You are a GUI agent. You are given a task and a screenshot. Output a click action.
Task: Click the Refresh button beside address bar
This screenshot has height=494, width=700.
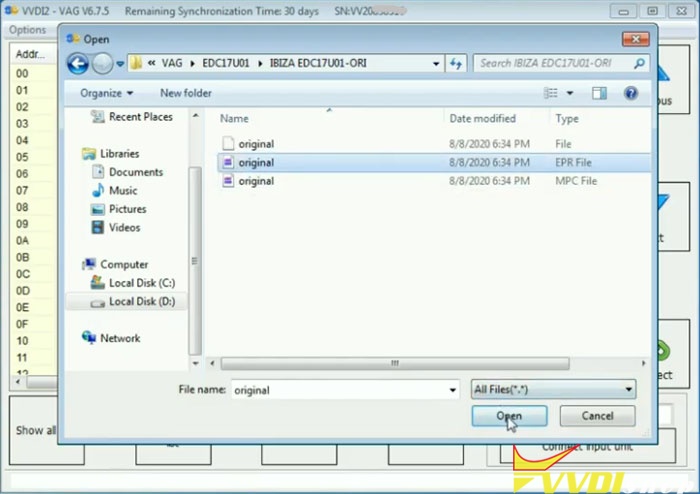[x=456, y=63]
